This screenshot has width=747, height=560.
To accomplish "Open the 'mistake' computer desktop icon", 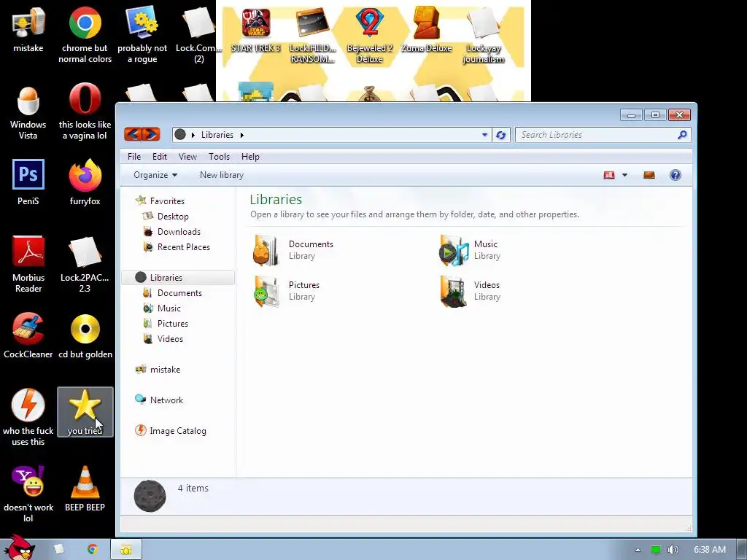I will tap(28, 29).
